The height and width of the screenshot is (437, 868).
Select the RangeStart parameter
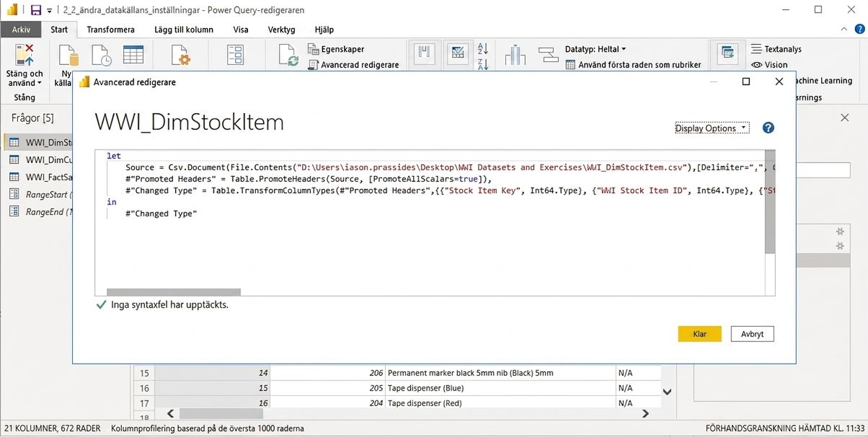click(x=40, y=194)
